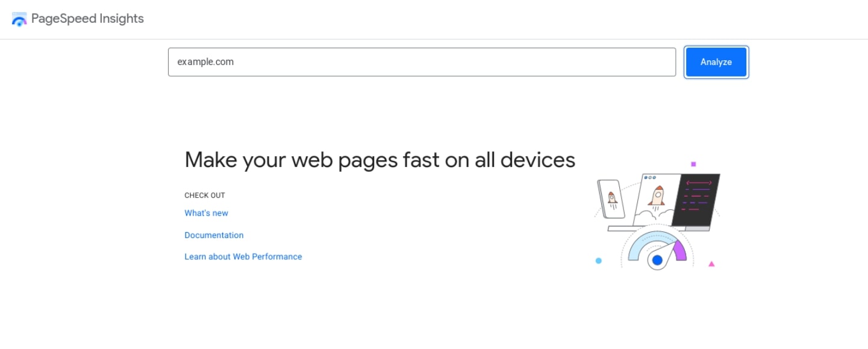
Task: Click the 'Make your web pages fast' heading
Action: tap(379, 160)
